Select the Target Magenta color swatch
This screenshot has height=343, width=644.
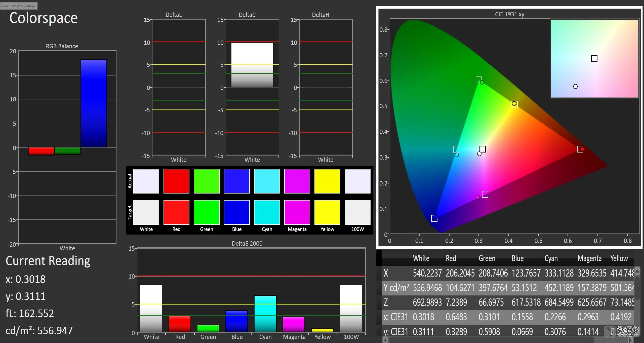(x=297, y=212)
